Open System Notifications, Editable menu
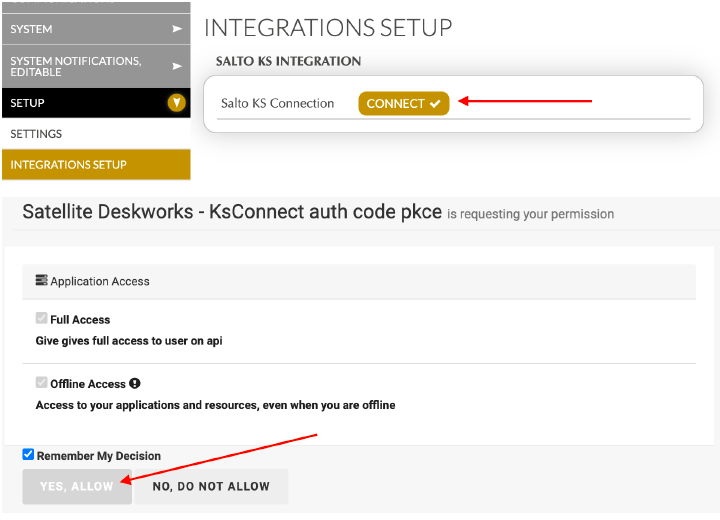The image size is (720, 520). point(96,66)
